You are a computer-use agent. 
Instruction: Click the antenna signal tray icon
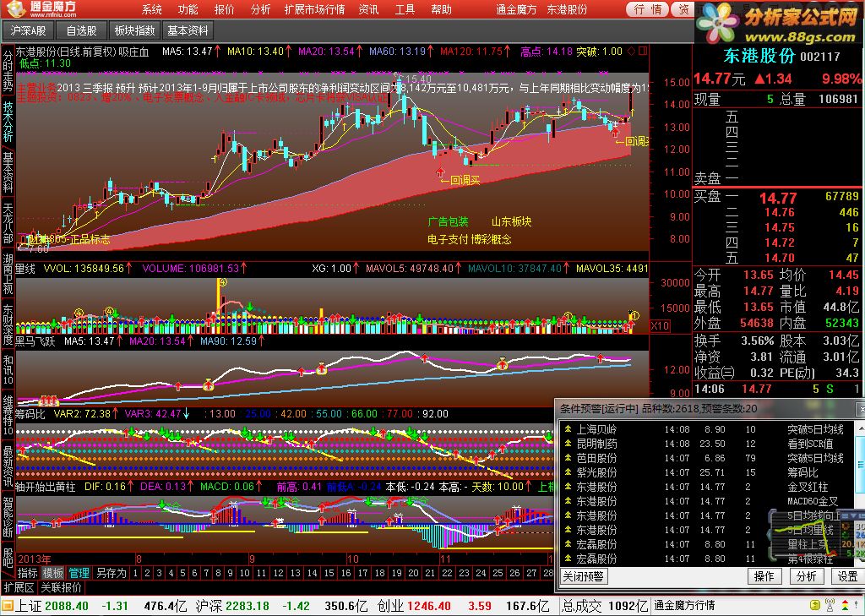(831, 606)
